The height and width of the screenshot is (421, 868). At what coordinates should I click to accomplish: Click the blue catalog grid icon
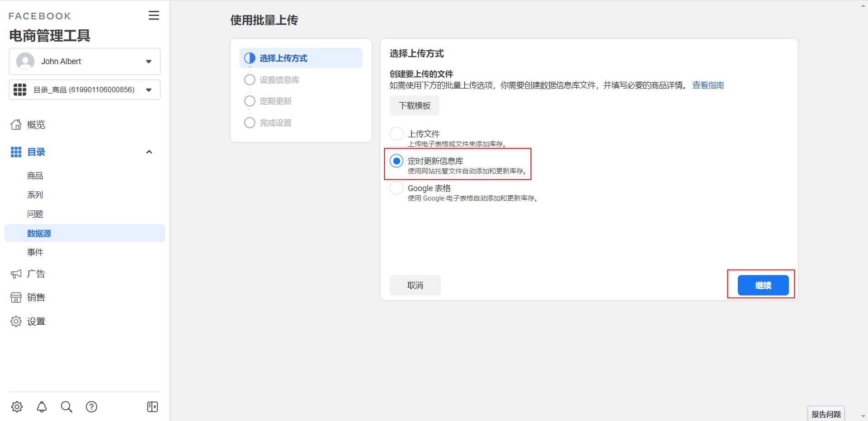tap(16, 152)
